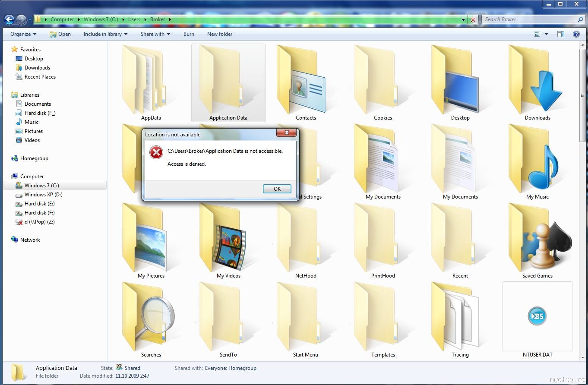The width and height of the screenshot is (588, 385).
Task: Open the Downloads folder with blue arrow
Action: pos(537,83)
